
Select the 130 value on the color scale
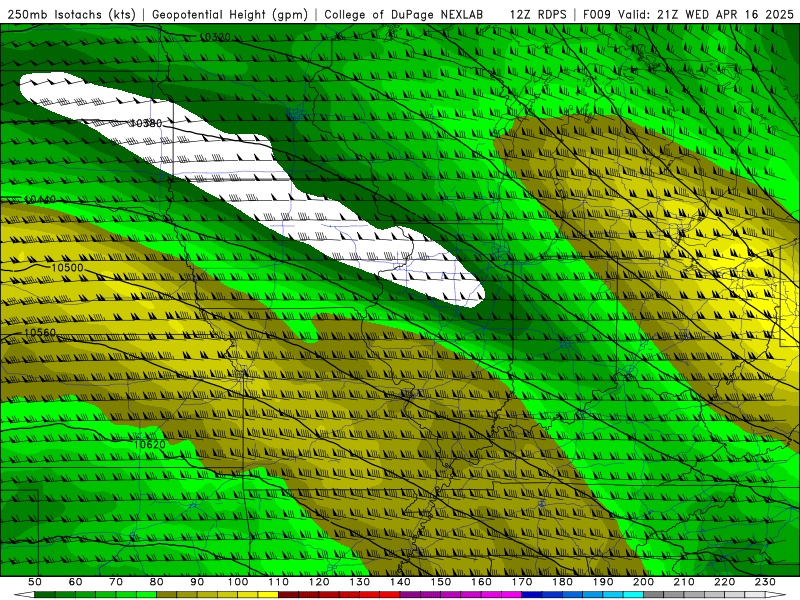click(360, 582)
